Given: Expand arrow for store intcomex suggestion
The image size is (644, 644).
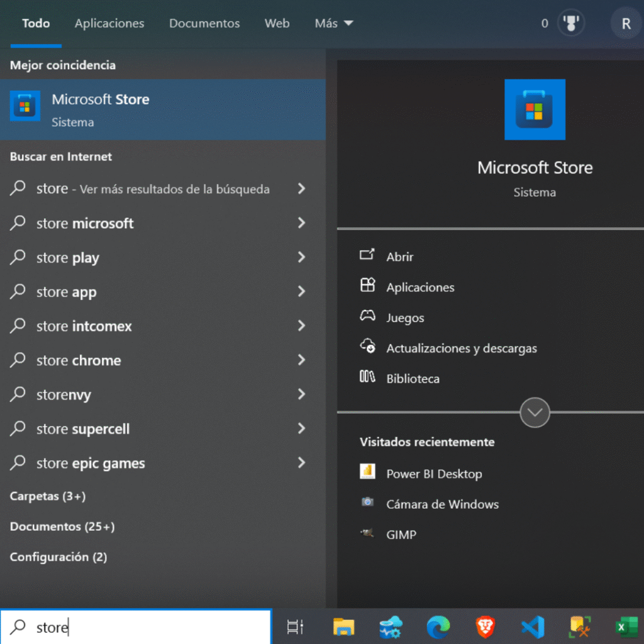Looking at the screenshot, I should (301, 326).
